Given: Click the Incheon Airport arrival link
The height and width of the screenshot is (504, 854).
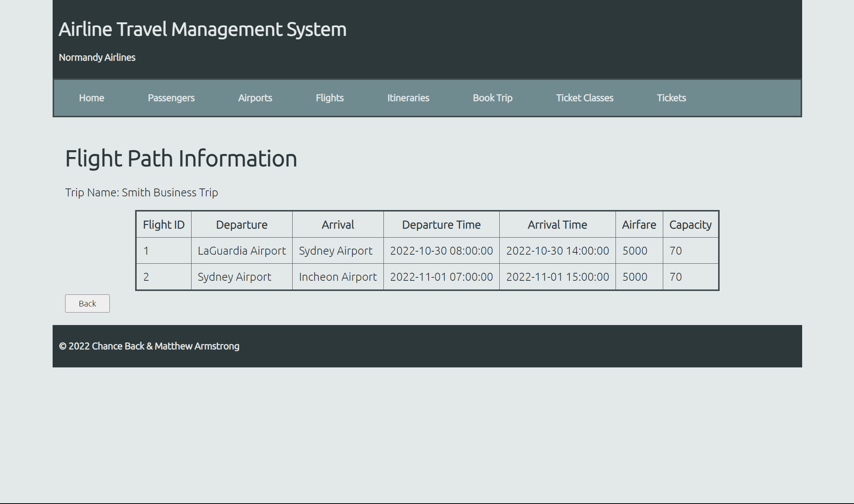Looking at the screenshot, I should (x=338, y=277).
